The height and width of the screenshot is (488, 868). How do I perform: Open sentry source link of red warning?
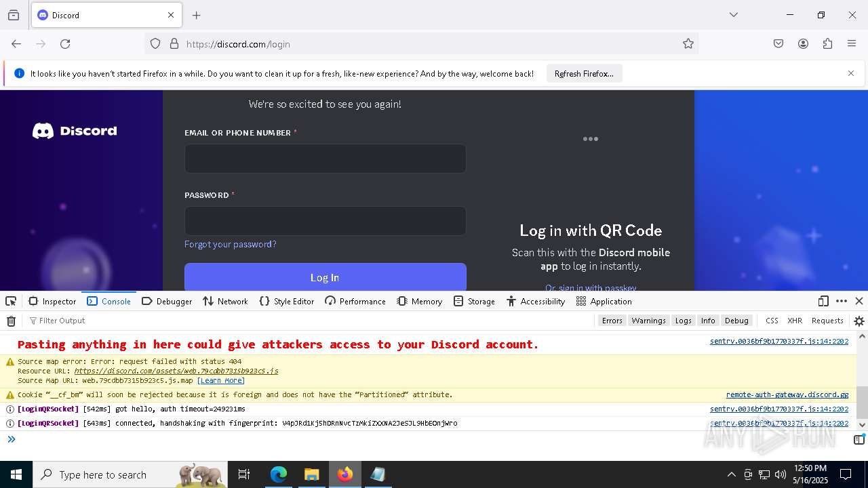(779, 342)
